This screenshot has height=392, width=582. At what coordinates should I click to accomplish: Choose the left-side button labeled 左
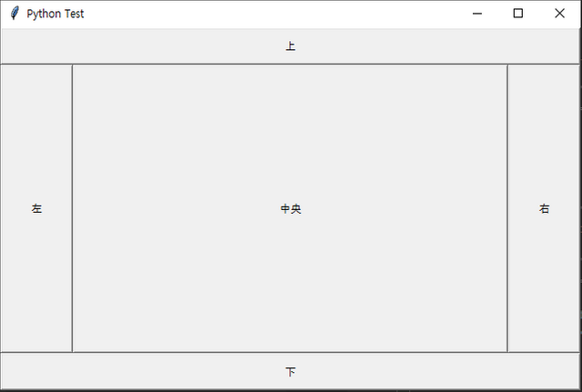click(x=36, y=208)
